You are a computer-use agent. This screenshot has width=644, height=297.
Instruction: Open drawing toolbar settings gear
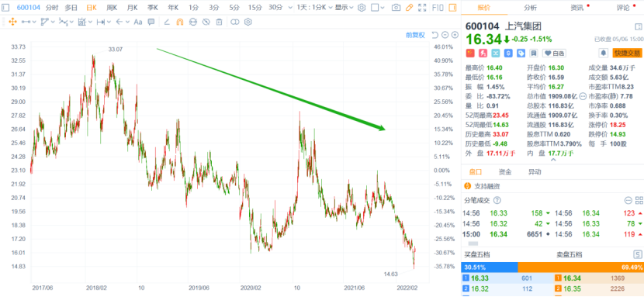coord(248,22)
